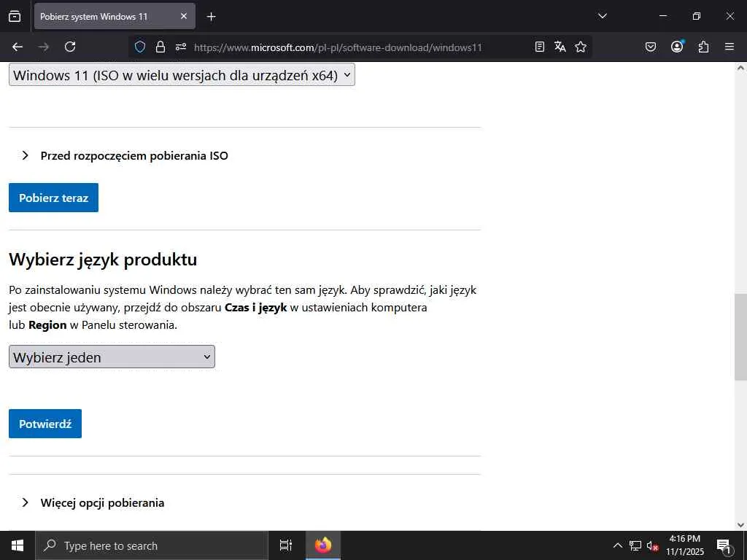The width and height of the screenshot is (747, 560).
Task: Toggle Reader View icon
Action: (x=539, y=47)
